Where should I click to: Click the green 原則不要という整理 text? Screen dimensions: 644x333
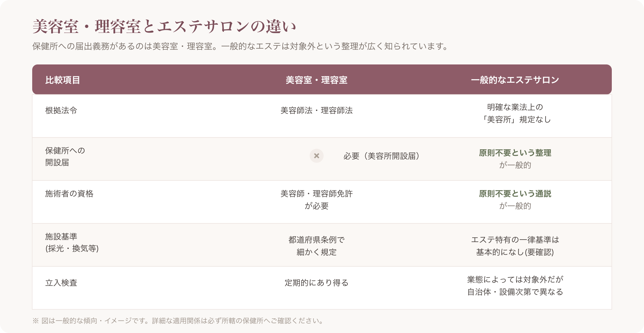point(515,153)
